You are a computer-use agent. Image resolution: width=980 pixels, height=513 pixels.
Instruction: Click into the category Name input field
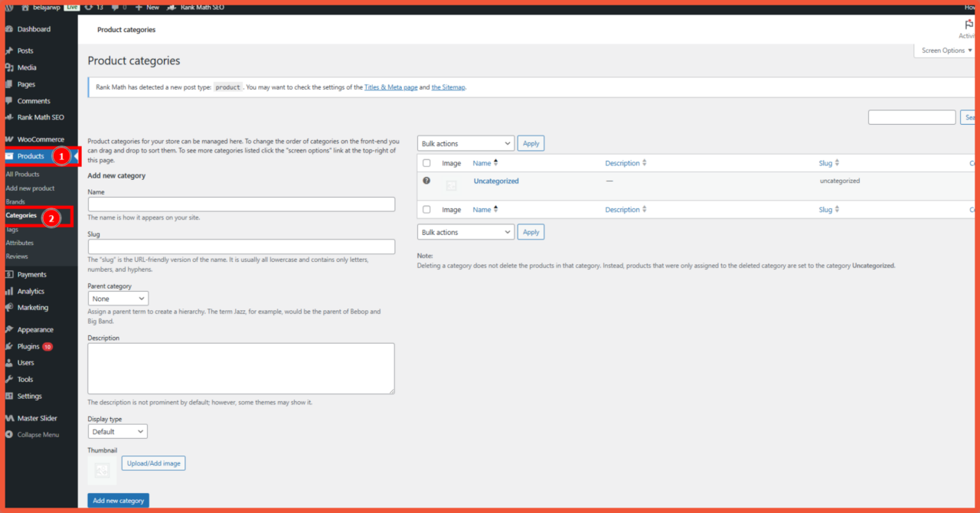click(241, 204)
